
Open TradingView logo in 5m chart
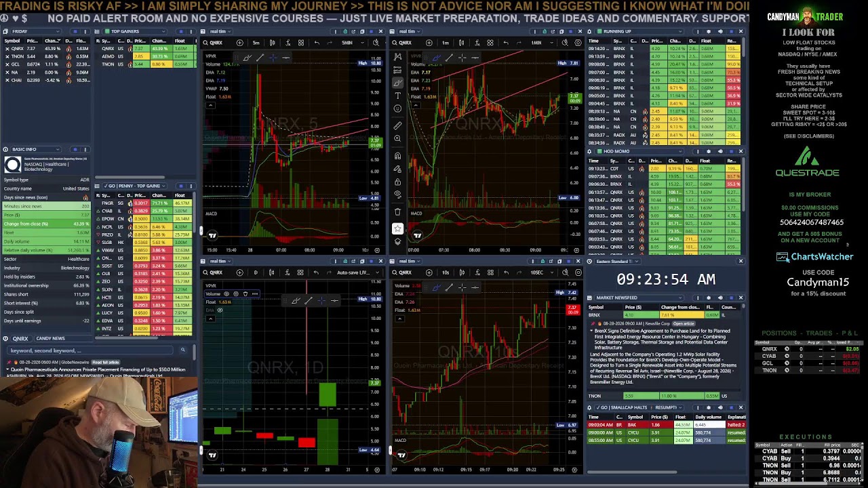[x=212, y=235]
